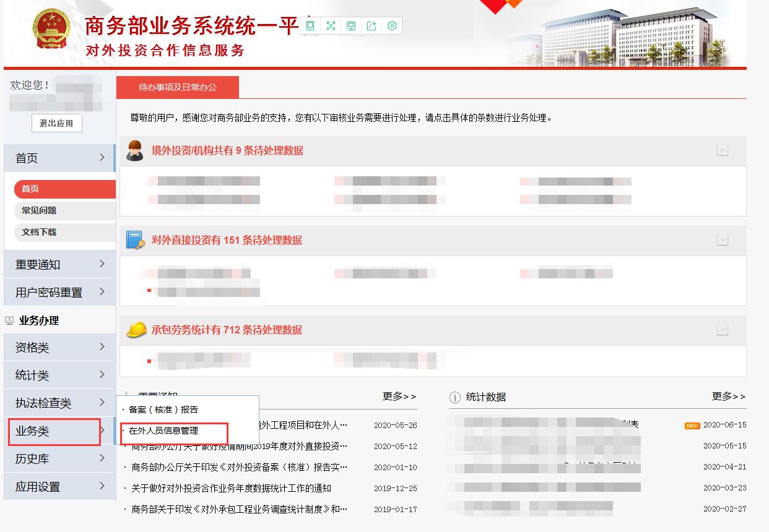This screenshot has width=769, height=532.
Task: Click the fullscreen expand arrows icon
Action: click(x=331, y=25)
